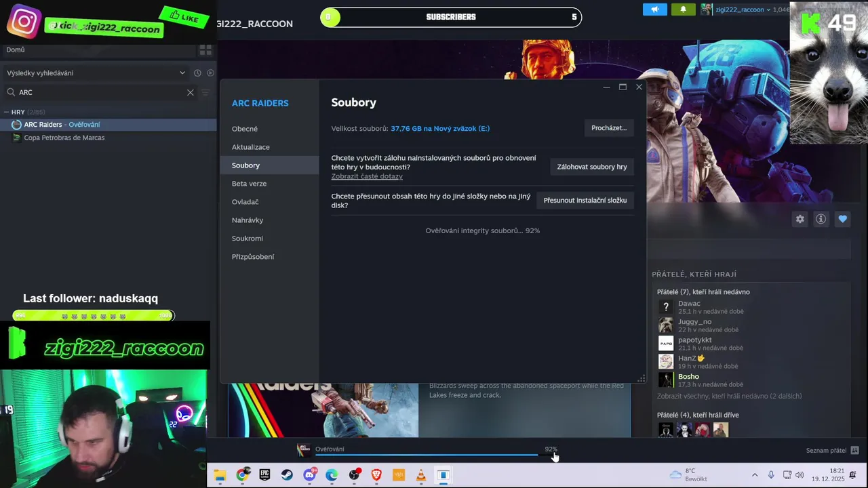Click the recent activity clock icon
The height and width of the screenshot is (488, 868).
(197, 73)
